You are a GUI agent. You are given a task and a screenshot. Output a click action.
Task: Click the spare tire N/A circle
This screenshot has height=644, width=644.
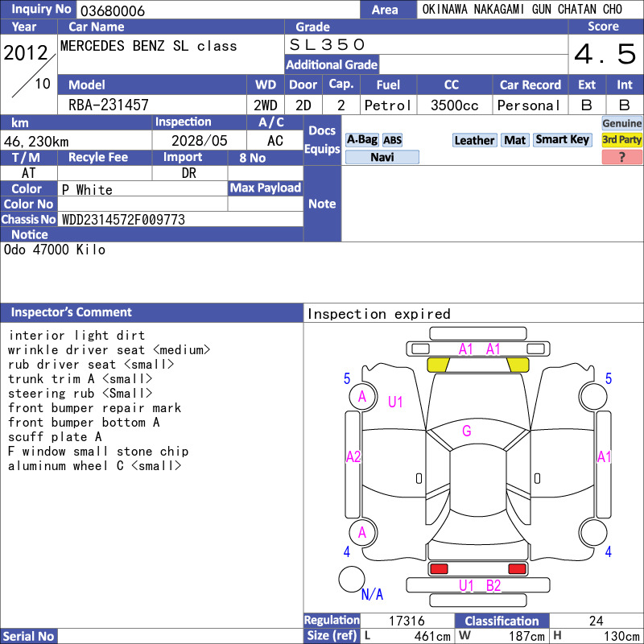[x=352, y=579]
